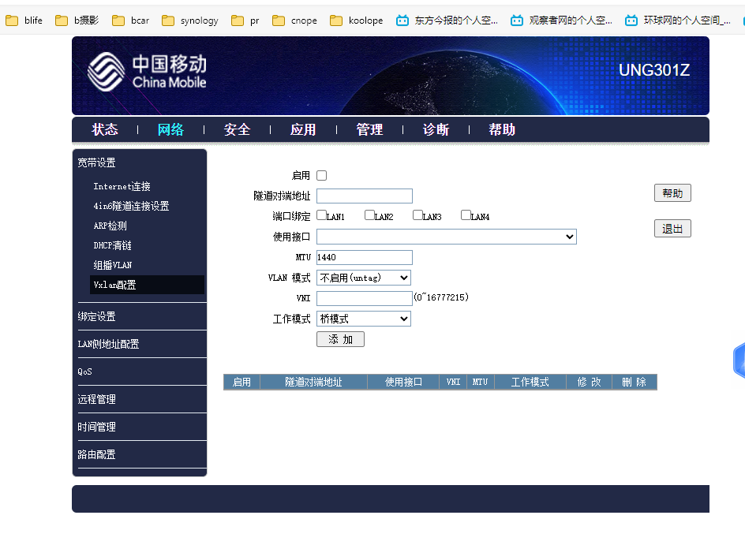Click the 退出 button
The width and height of the screenshot is (745, 560).
(672, 229)
